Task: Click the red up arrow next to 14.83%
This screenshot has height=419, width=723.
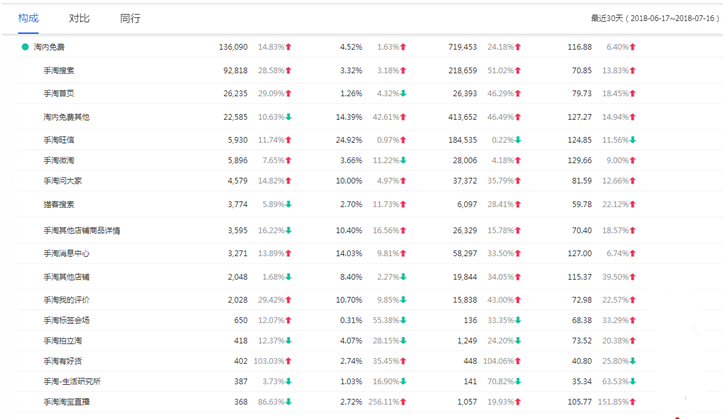Action: coord(289,47)
